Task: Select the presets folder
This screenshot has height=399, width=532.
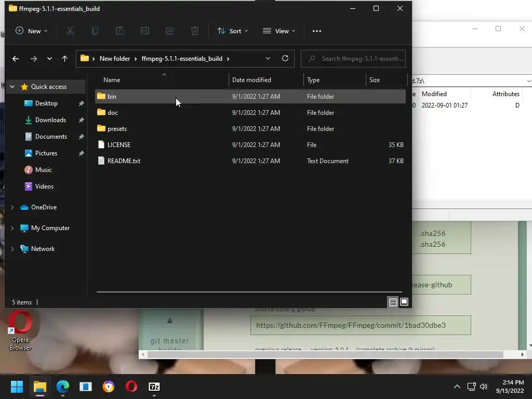Action: point(250,129)
